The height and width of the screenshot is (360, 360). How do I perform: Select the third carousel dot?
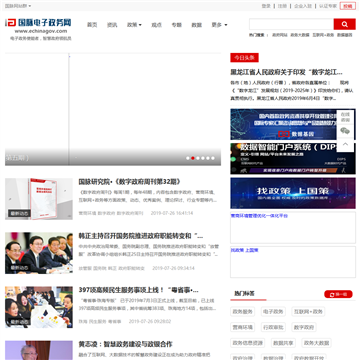[198, 158]
